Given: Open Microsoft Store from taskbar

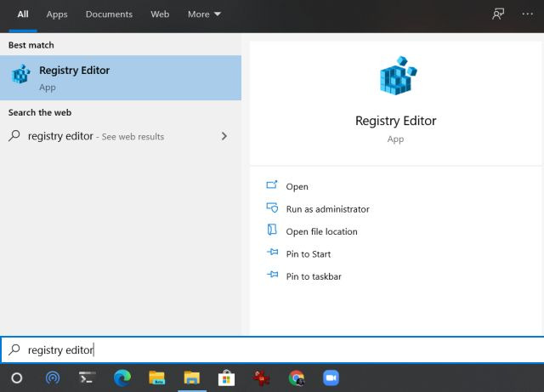Looking at the screenshot, I should (227, 378).
